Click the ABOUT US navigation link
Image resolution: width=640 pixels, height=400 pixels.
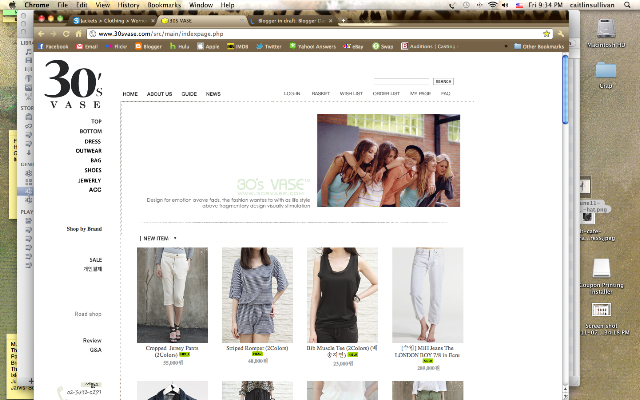(159, 94)
